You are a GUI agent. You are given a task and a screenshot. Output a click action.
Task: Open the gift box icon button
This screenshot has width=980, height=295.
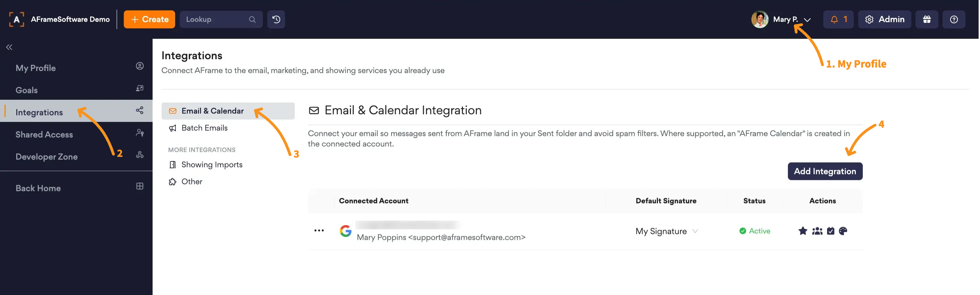(927, 19)
